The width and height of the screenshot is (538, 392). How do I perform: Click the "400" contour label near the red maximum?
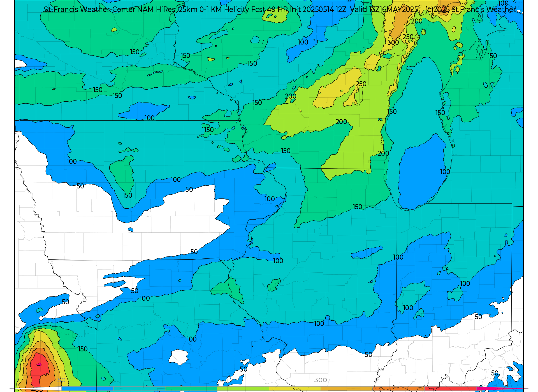coord(37,389)
